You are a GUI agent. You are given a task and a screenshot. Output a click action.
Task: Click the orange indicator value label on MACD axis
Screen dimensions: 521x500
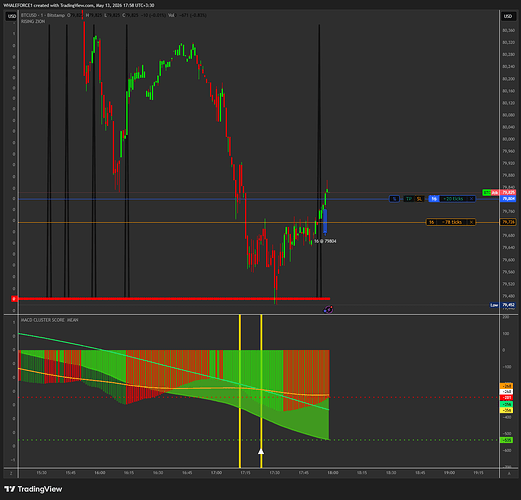coord(507,386)
